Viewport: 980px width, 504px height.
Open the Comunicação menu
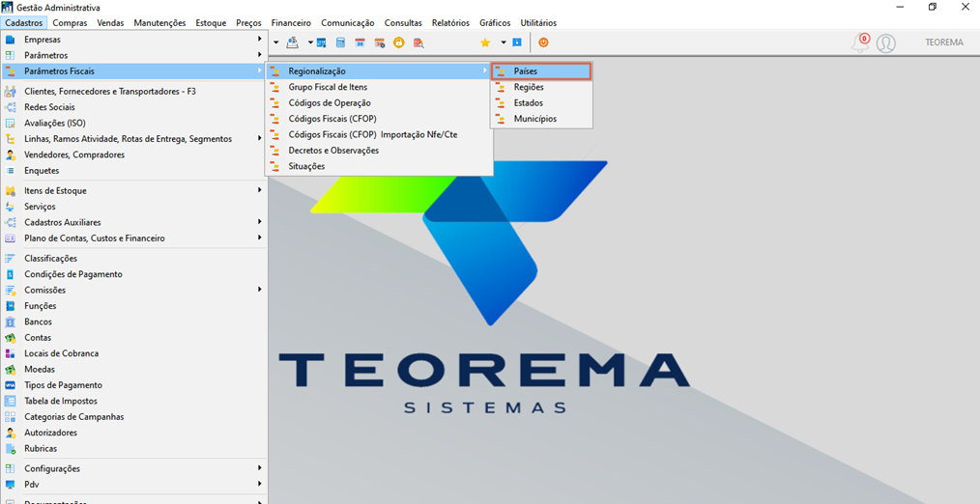point(348,23)
